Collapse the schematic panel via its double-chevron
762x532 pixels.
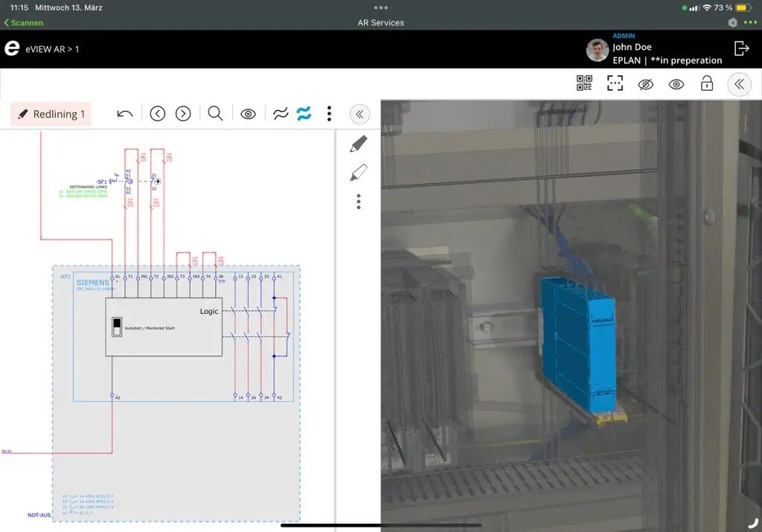click(359, 114)
